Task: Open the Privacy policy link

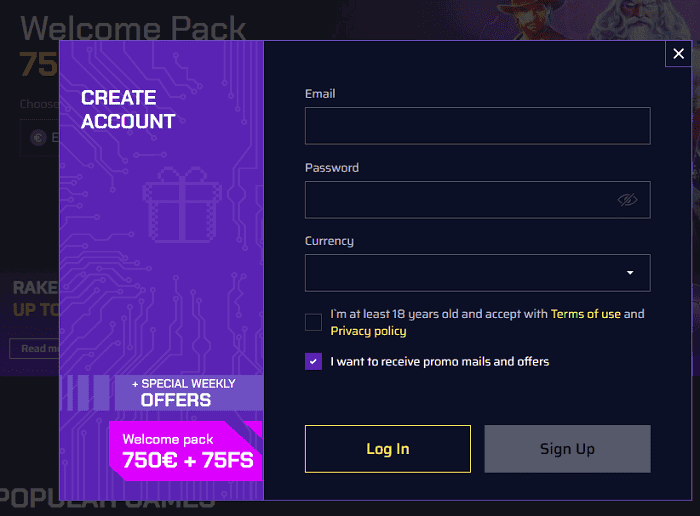Action: [368, 331]
